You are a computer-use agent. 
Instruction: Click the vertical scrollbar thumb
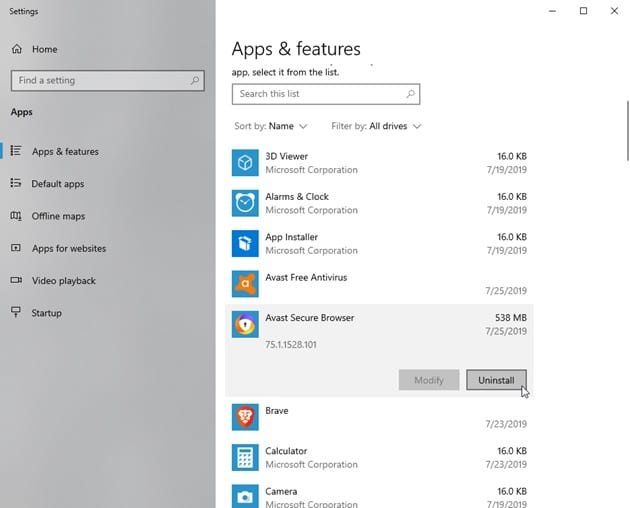point(628,131)
